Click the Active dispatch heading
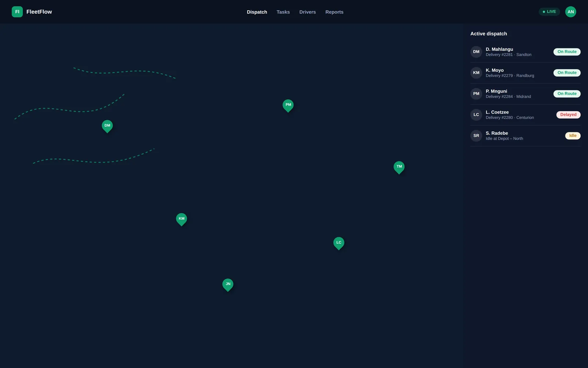 tap(489, 34)
